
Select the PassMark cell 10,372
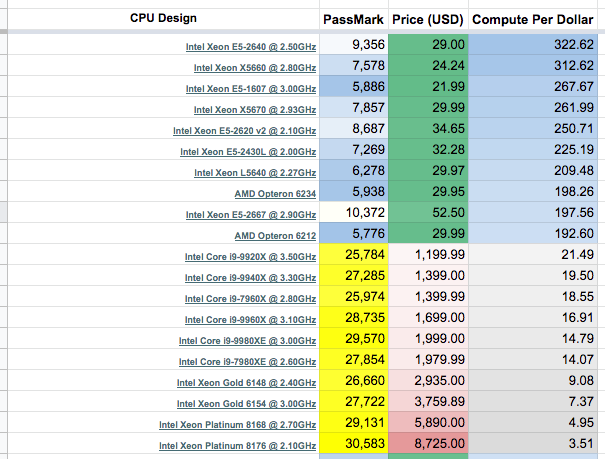[354, 213]
